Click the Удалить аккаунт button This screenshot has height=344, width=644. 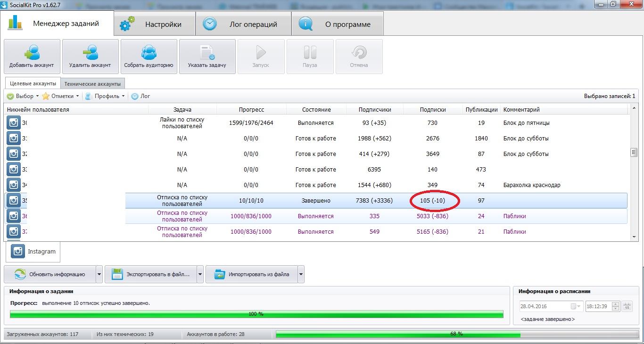tap(90, 57)
